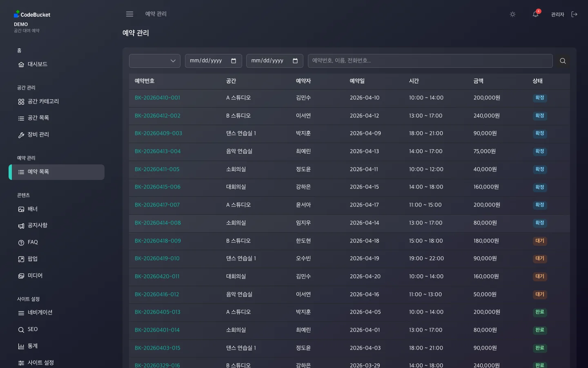The image size is (588, 368).
Task: Click the search magnifier icon beside the filter bar
Action: click(x=563, y=61)
